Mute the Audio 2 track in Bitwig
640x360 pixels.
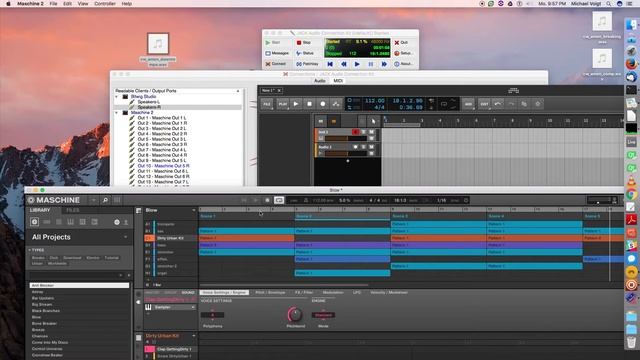tap(371, 147)
